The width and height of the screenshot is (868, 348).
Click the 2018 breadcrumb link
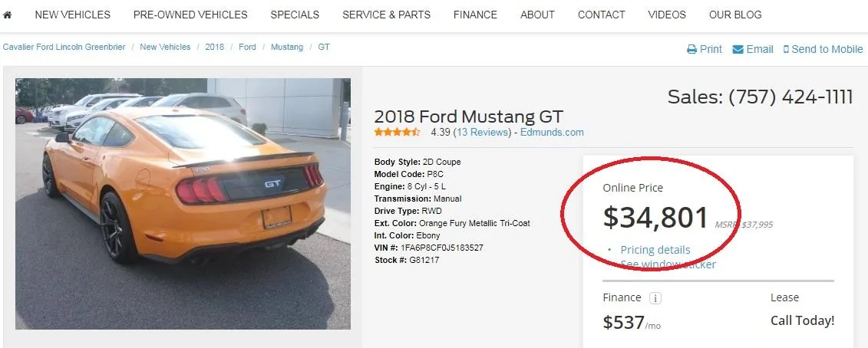pos(214,47)
